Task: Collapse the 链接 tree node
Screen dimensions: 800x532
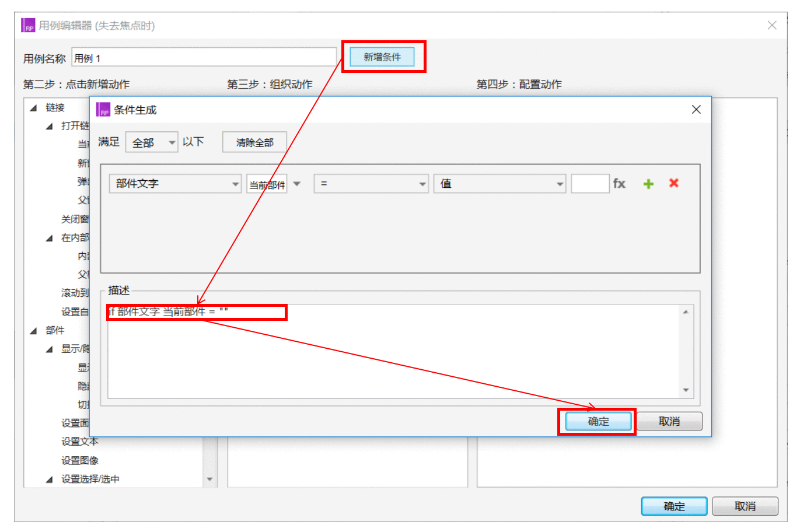Action: 33,108
